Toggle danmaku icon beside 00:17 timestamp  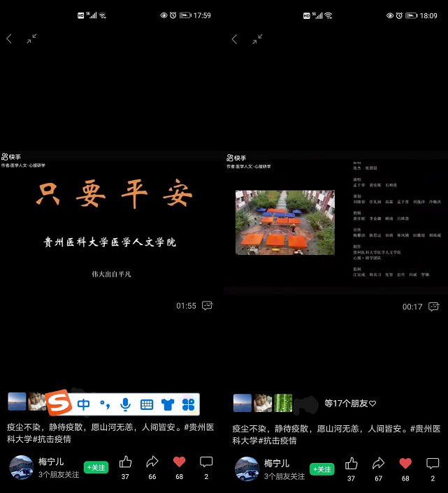pos(433,307)
